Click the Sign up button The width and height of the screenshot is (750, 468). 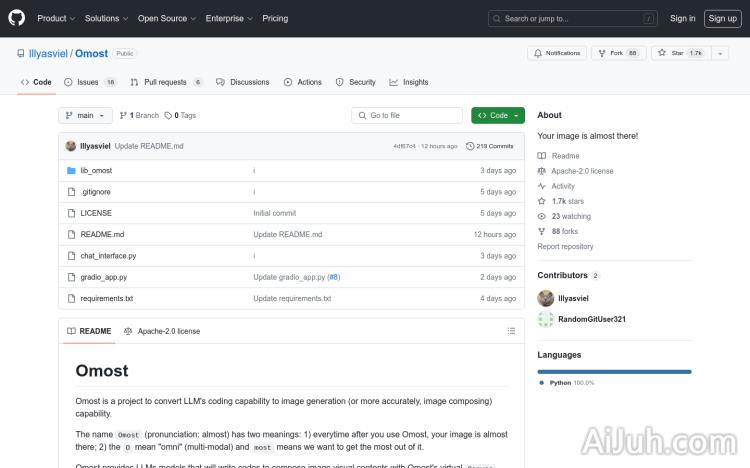pos(720,18)
